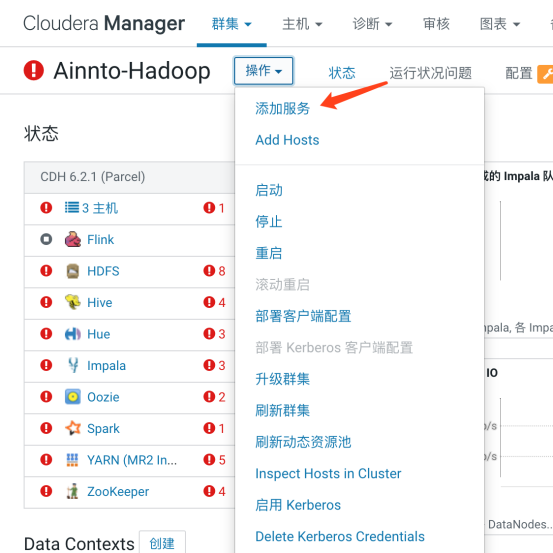553x553 pixels.
Task: Switch to the 运行状况问题 tab
Action: coord(431,73)
